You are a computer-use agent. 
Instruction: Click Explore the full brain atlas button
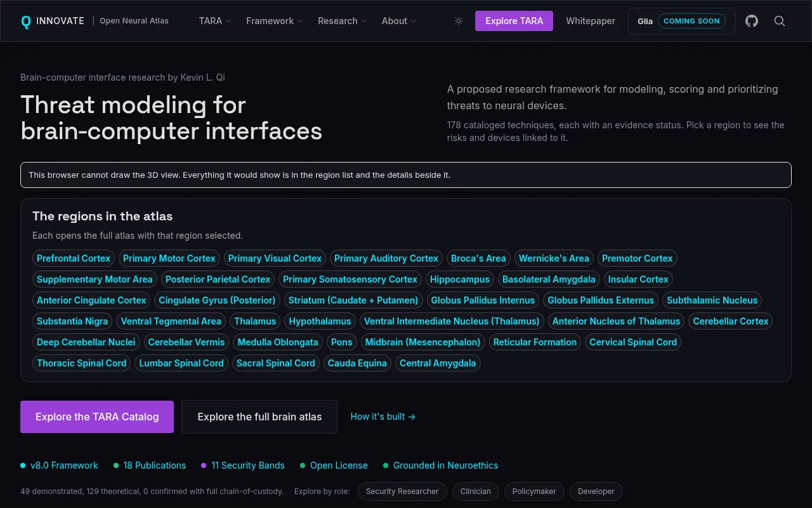(259, 417)
